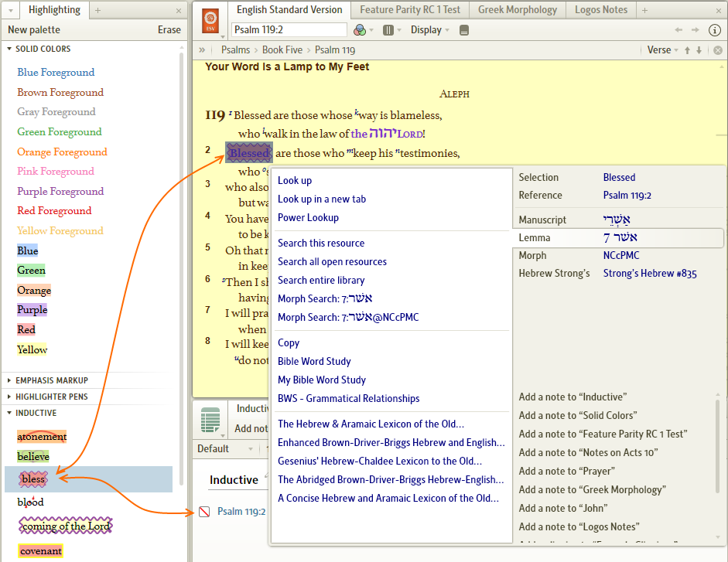This screenshot has height=562, width=728.
Task: Open the resource information (i) icon
Action: click(x=715, y=30)
